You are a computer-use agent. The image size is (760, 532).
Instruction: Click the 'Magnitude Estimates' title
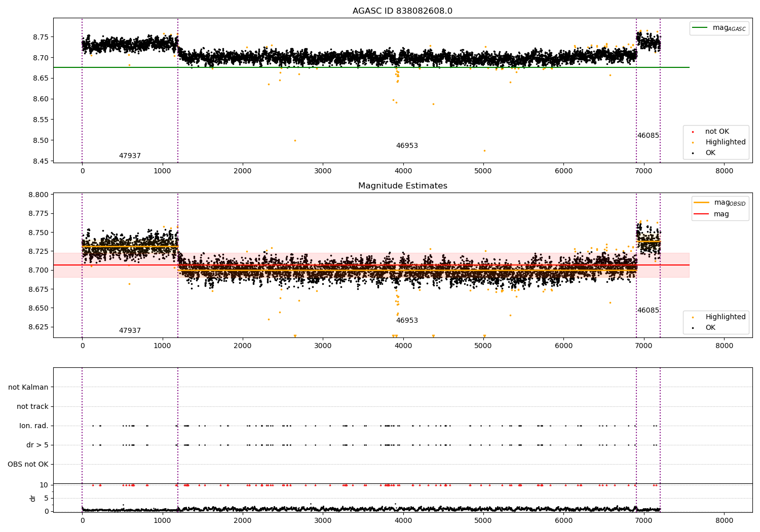pos(403,186)
